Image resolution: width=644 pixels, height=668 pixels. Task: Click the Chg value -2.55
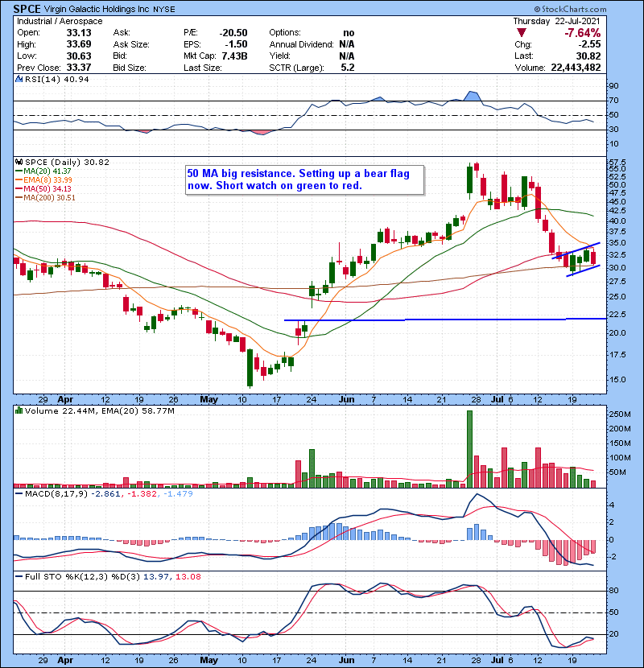point(589,44)
